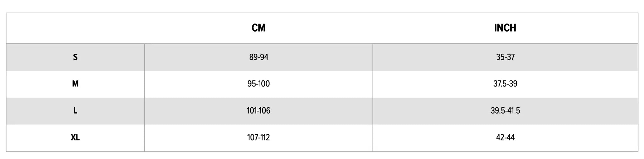Choose the size M centimeter range
The image size is (644, 159).
pyautogui.click(x=258, y=84)
